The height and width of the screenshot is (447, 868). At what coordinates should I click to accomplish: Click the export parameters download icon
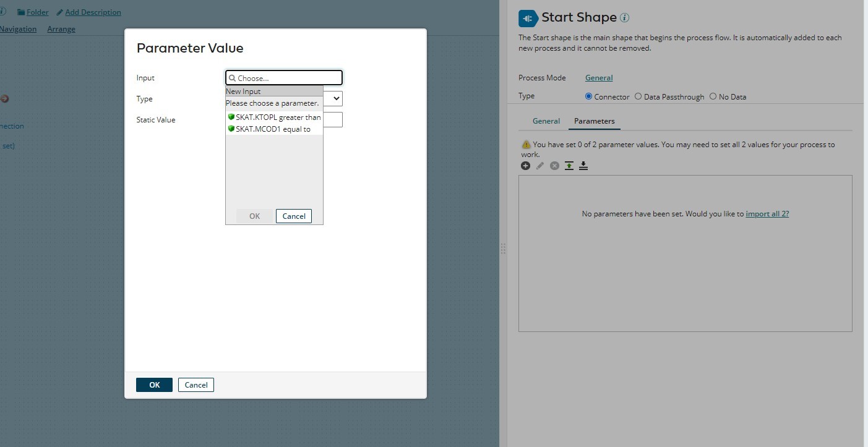pos(583,165)
